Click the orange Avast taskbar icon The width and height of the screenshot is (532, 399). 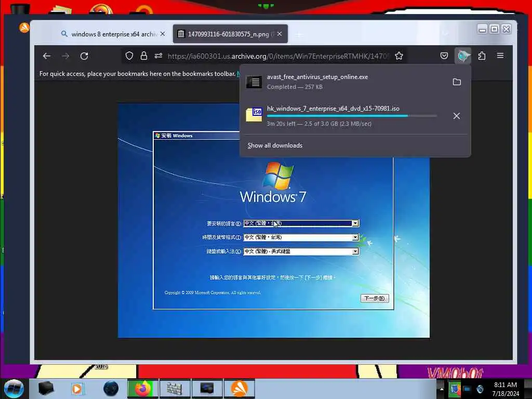point(239,389)
